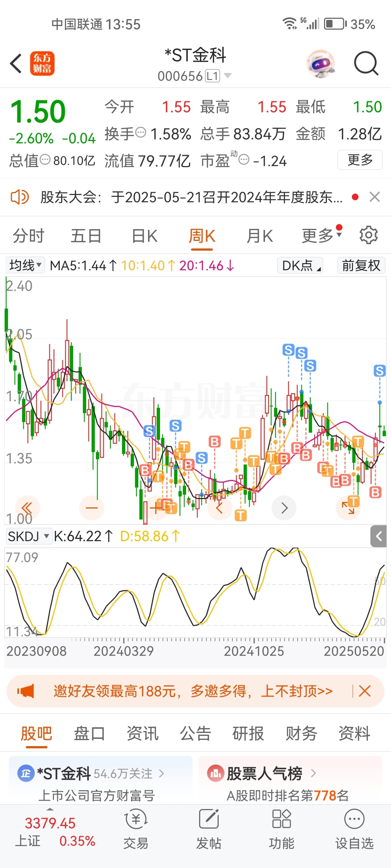
Task: Dismiss the shareholder meeting notice
Action: pos(375,197)
